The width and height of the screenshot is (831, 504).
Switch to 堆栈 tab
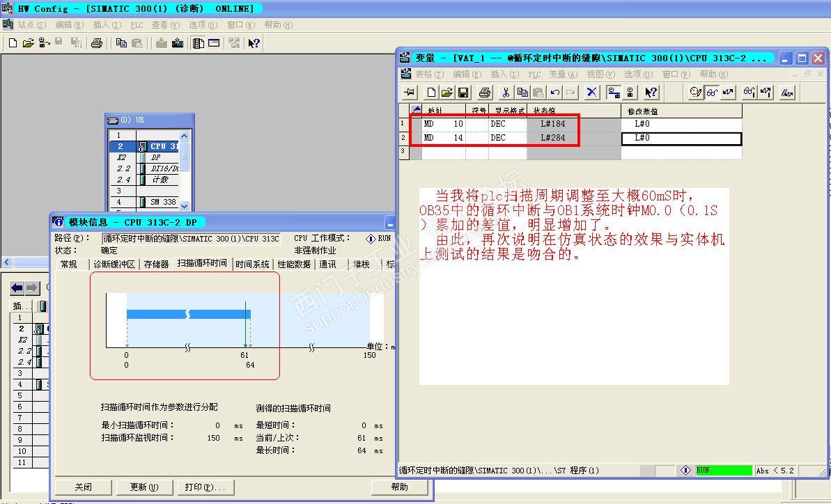362,264
